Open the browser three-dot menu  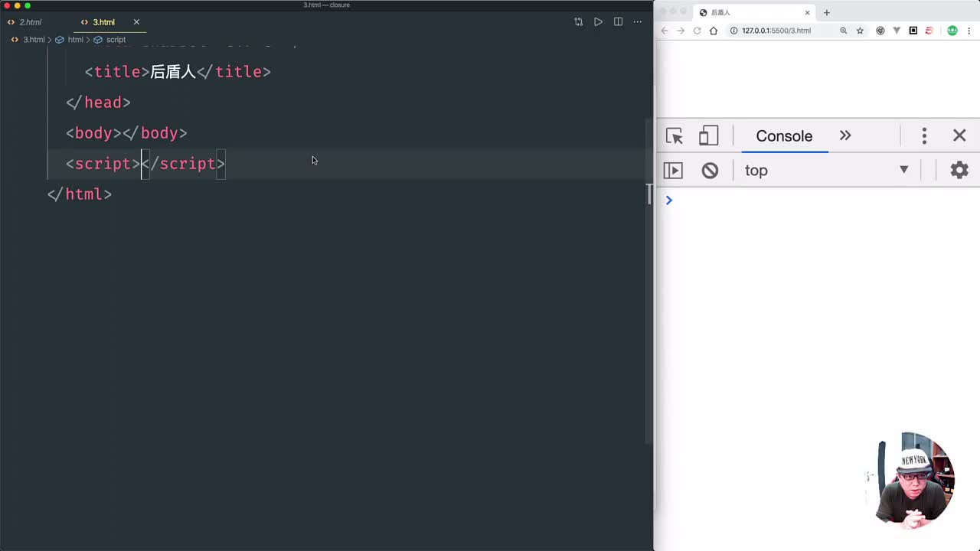coord(969,31)
